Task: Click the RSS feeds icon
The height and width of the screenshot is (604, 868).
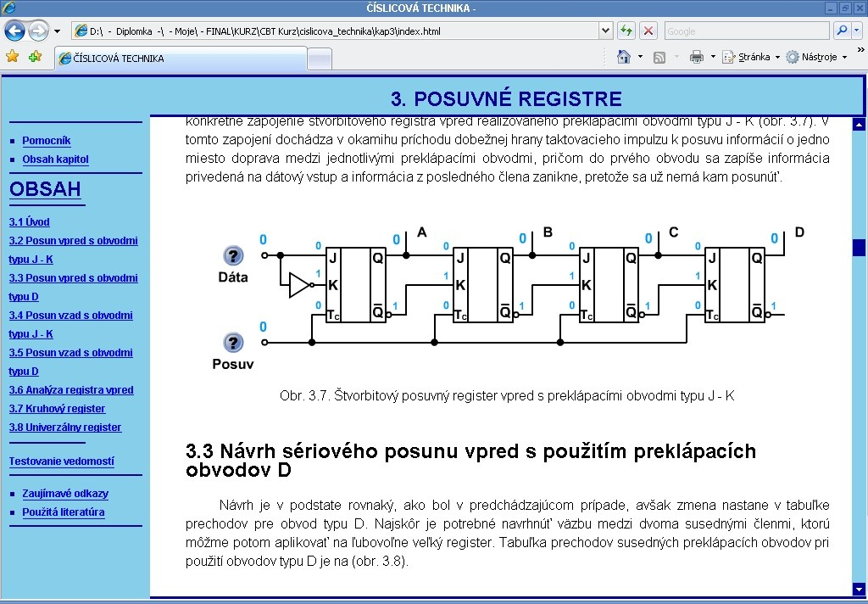Action: (x=659, y=57)
